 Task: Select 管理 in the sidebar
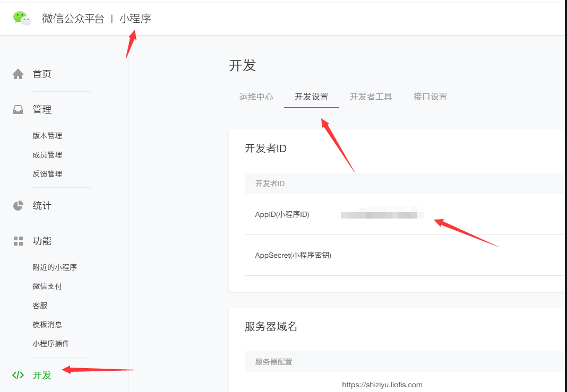pos(42,109)
